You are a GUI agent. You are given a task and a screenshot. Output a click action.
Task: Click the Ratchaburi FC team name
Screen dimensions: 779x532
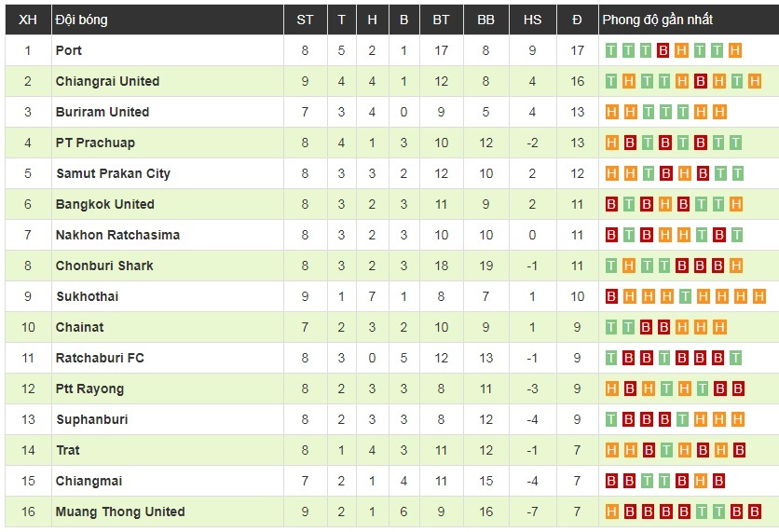[x=100, y=358]
